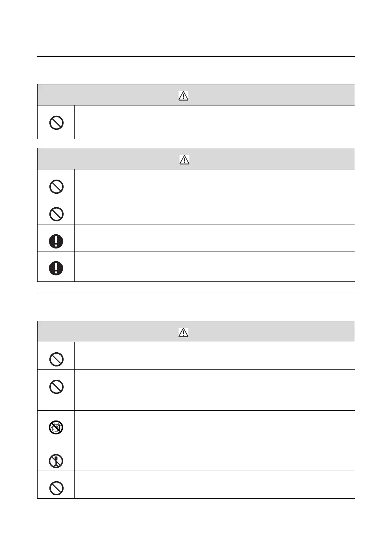Click the second prohibition icon in the bottom table
Screen dimensions: 392x555
click(56, 387)
